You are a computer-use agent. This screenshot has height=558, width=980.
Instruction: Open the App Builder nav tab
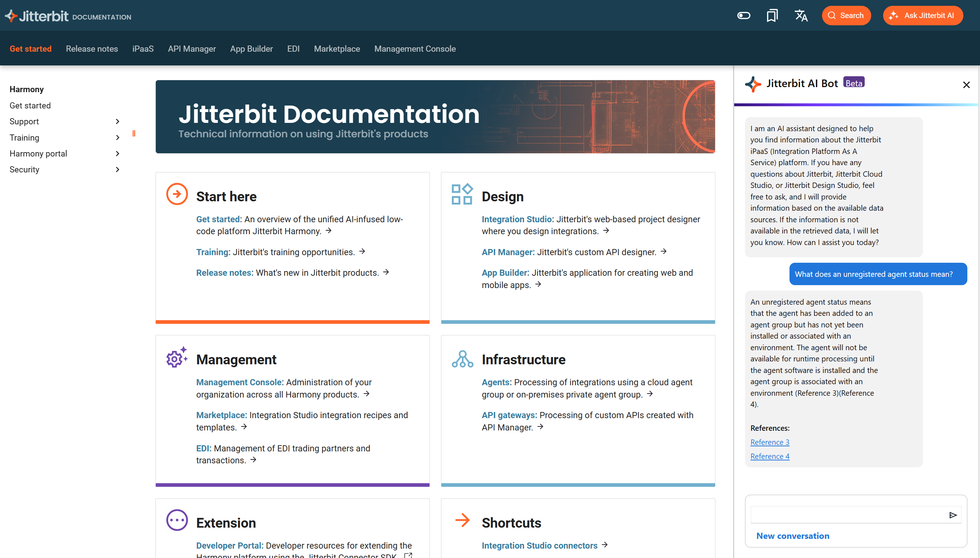click(x=252, y=49)
